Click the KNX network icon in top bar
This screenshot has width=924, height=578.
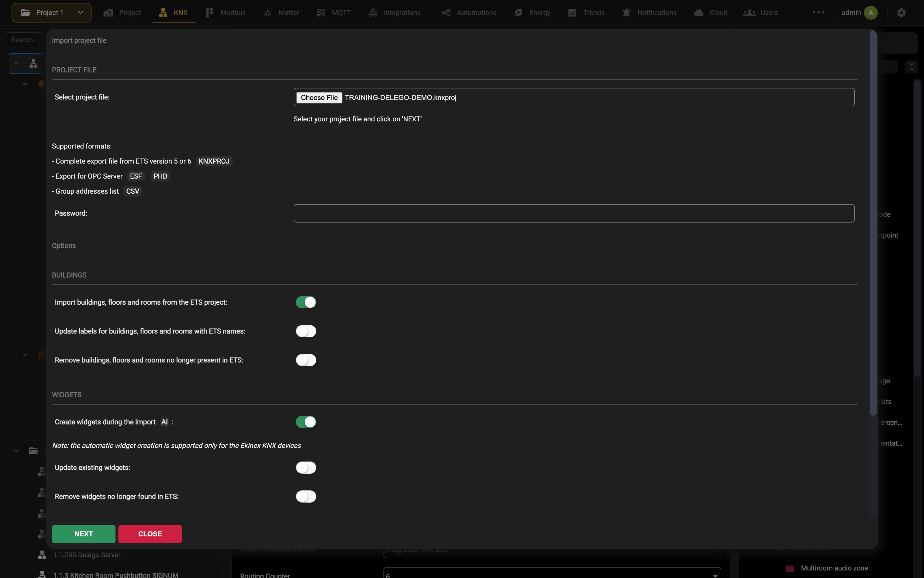(163, 13)
